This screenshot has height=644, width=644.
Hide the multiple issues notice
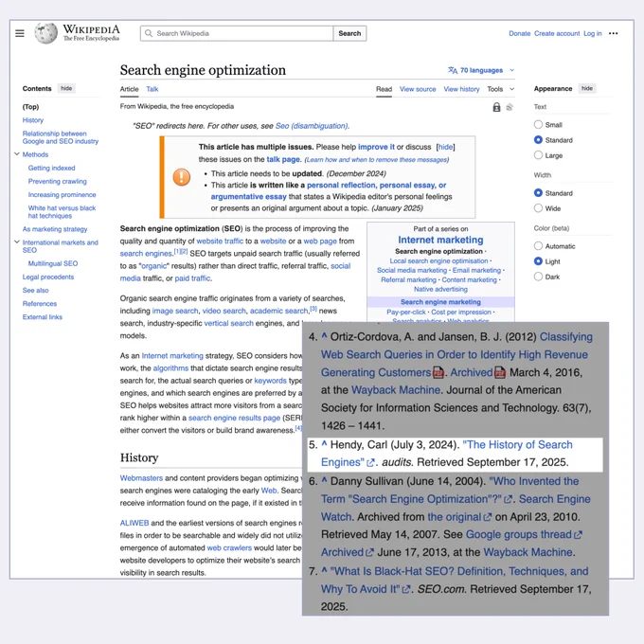point(446,147)
